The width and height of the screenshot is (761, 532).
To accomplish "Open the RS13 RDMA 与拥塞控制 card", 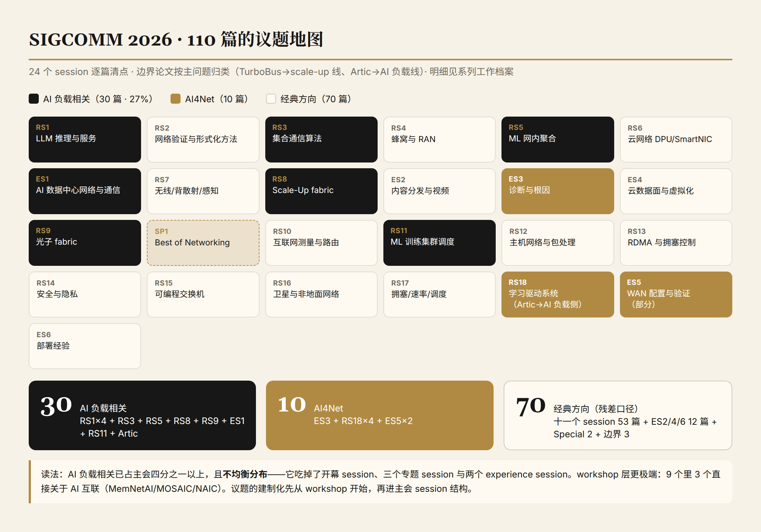I will pos(676,243).
